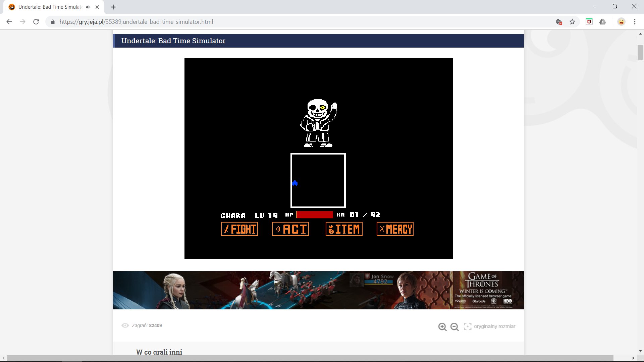Screen dimensions: 644x362
Task: Toggle the bookmark star in the address bar
Action: pos(573,21)
